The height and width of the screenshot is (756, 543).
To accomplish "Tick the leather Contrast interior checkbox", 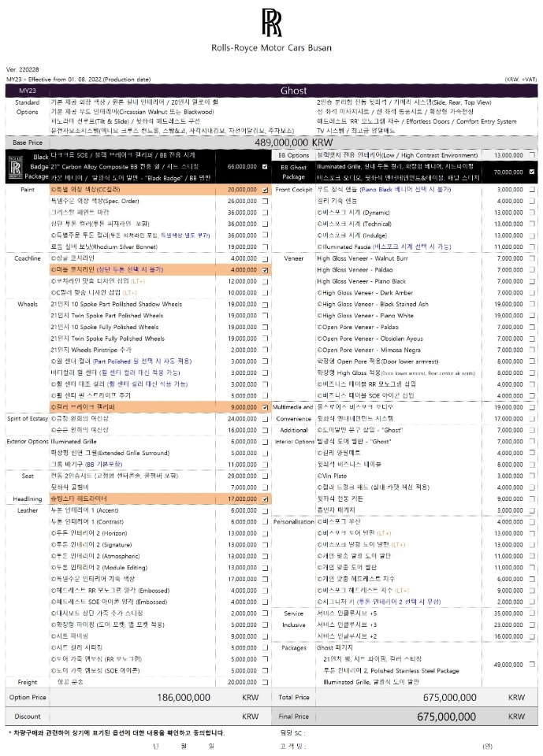I will tap(265, 521).
